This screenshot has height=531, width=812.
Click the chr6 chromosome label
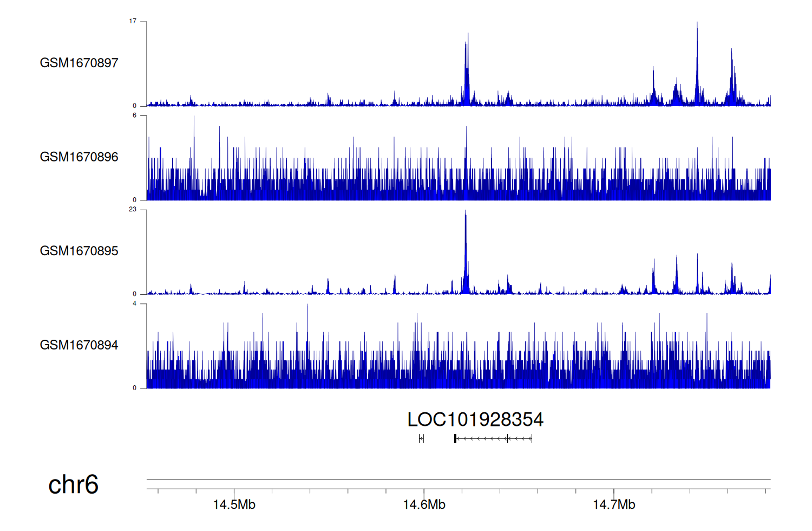coord(73,484)
